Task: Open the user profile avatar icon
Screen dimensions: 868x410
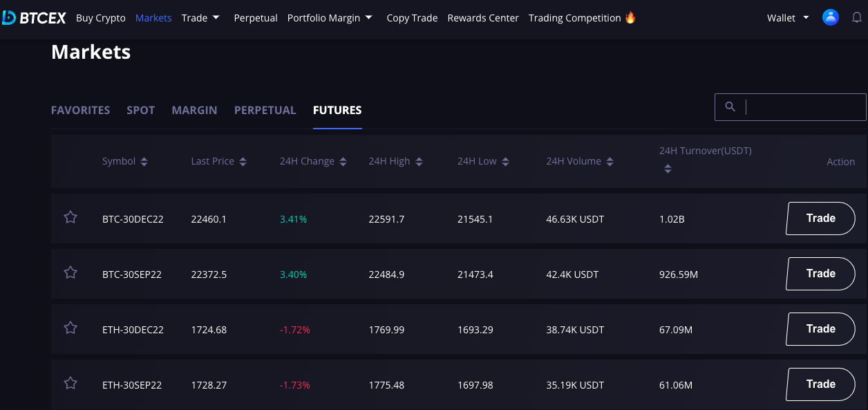Action: (x=831, y=18)
